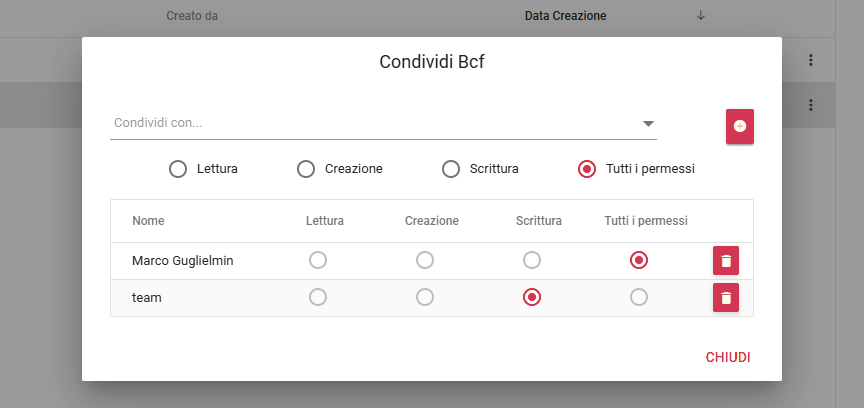Click the Creato da column header
The width and height of the screenshot is (864, 408).
(192, 16)
